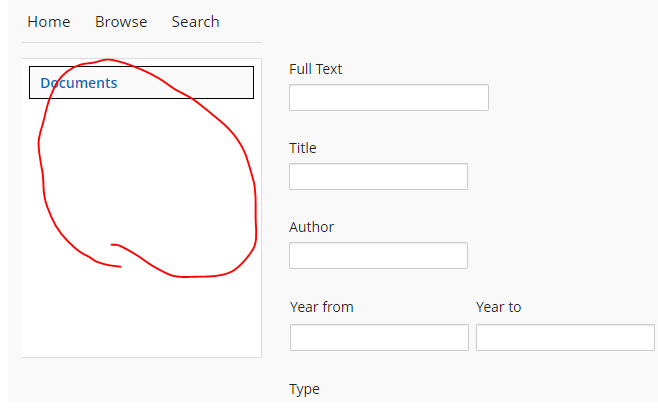This screenshot has width=658, height=416.
Task: Click the Title field label
Action: (x=302, y=148)
